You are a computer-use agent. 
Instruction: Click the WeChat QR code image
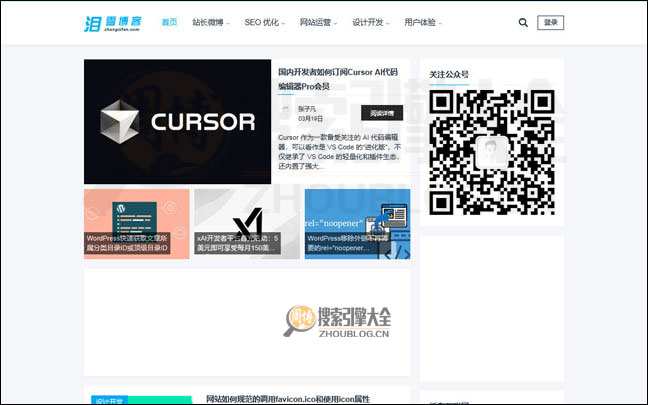point(491,152)
